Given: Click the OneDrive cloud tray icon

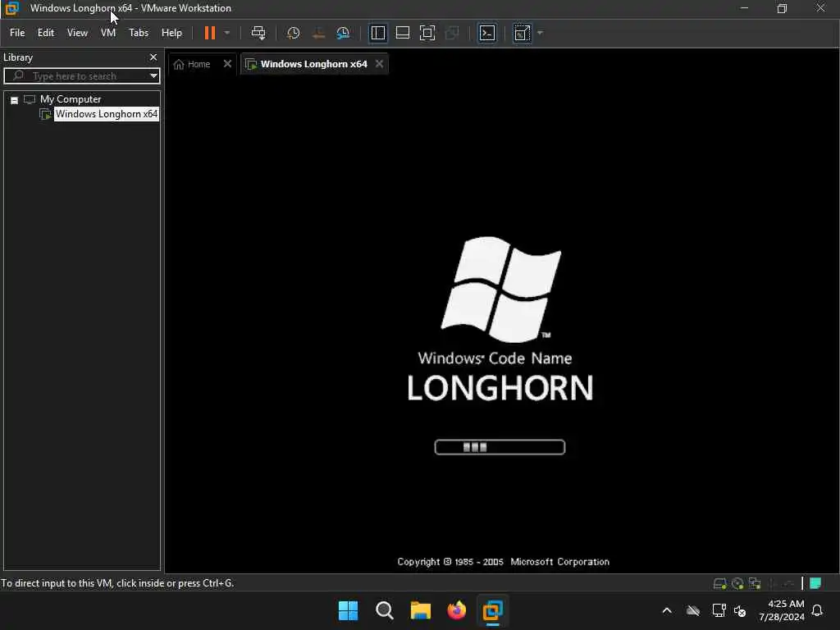Looking at the screenshot, I should click(x=692, y=610).
